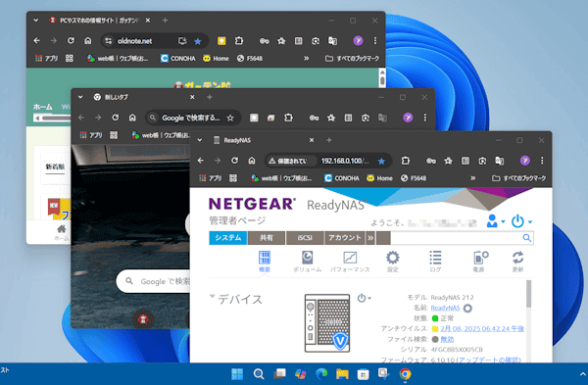Open device power dropdown next to NAS image
The width and height of the screenshot is (588, 385).
pos(364,298)
